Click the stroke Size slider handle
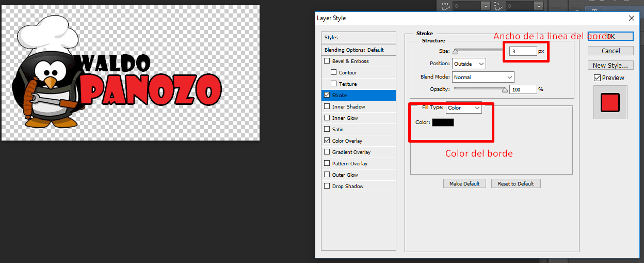The image size is (644, 263). click(x=455, y=51)
